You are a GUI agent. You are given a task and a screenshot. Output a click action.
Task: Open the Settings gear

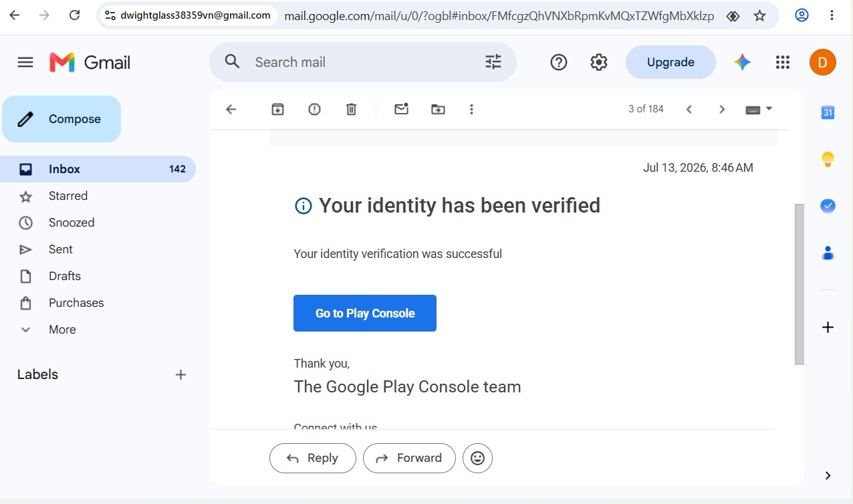598,62
